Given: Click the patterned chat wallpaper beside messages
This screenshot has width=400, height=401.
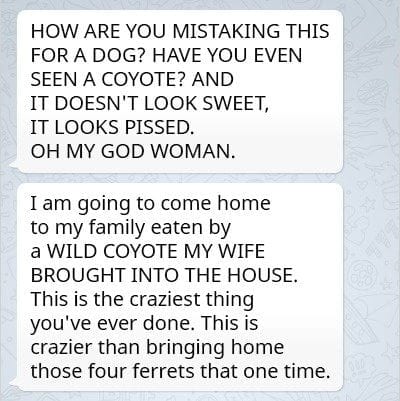Looking at the screenshot, I should 372,200.
